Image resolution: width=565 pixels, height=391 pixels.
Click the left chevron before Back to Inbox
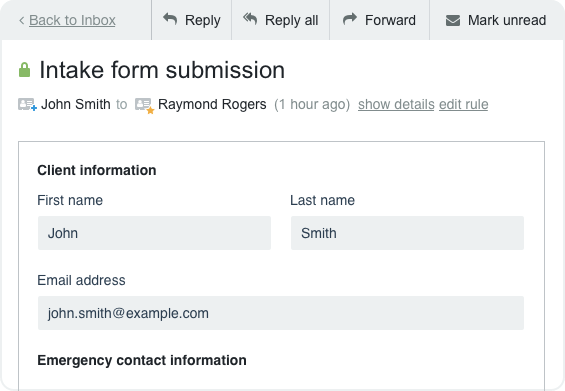(22, 21)
